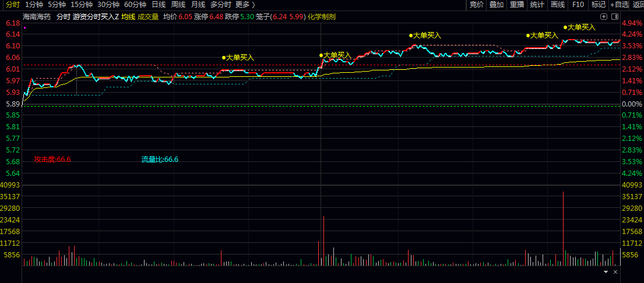Open the 统计 statistics button
The image size is (644, 283).
[537, 5]
